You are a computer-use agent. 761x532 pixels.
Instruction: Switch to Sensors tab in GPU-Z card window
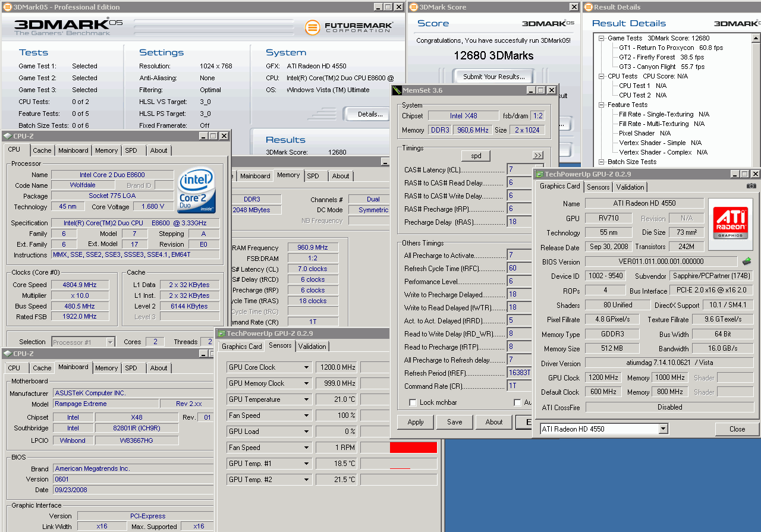(x=598, y=187)
